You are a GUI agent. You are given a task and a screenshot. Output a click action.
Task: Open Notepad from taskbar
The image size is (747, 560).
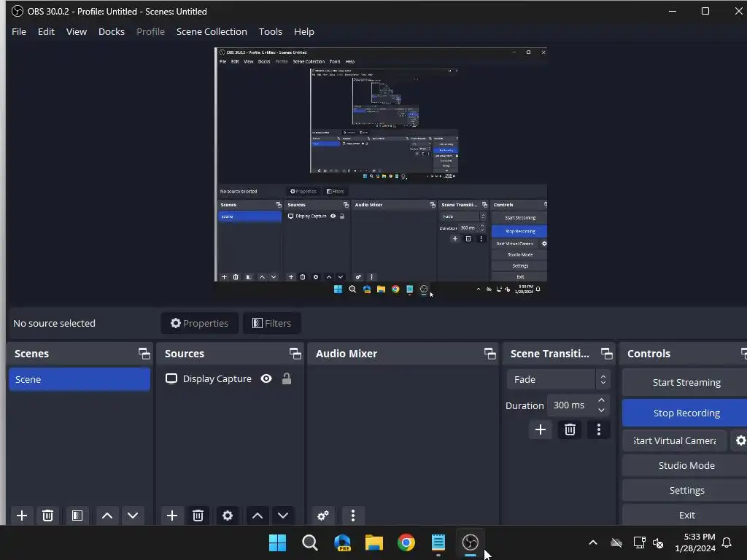pyautogui.click(x=438, y=542)
